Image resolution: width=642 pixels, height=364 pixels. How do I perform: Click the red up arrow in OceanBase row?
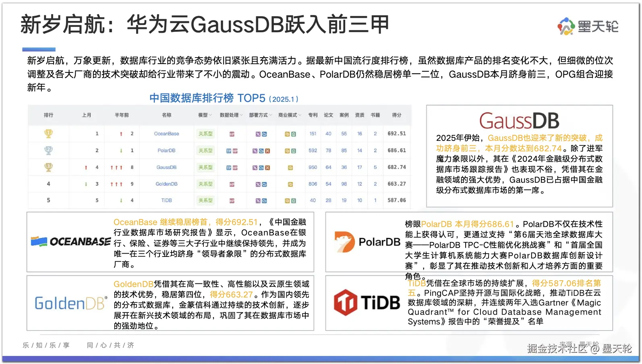click(121, 134)
